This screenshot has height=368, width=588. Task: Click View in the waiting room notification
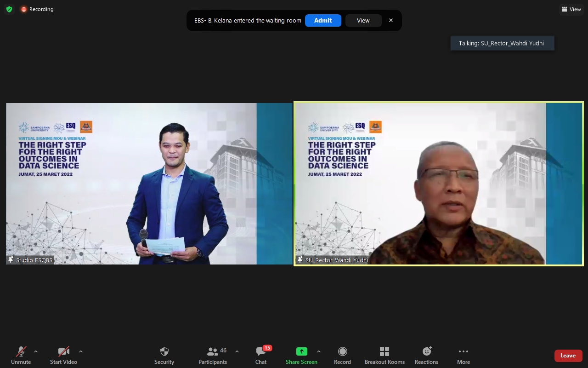tap(363, 21)
